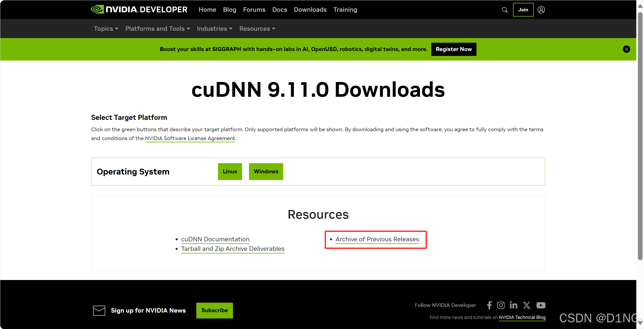Expand Platforms and Tools dropdown
644x329 pixels.
(157, 29)
